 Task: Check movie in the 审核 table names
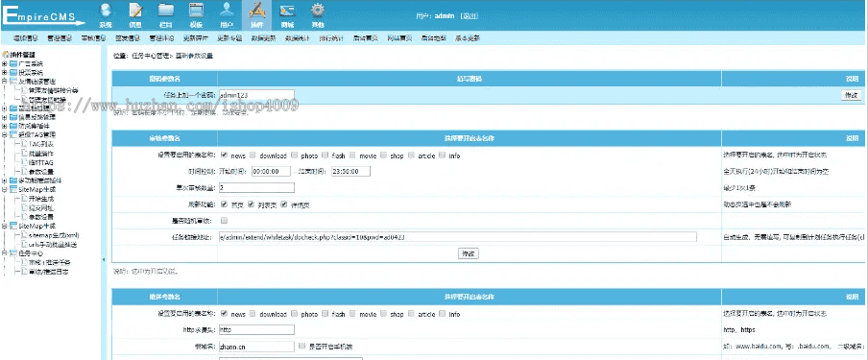[x=352, y=156]
